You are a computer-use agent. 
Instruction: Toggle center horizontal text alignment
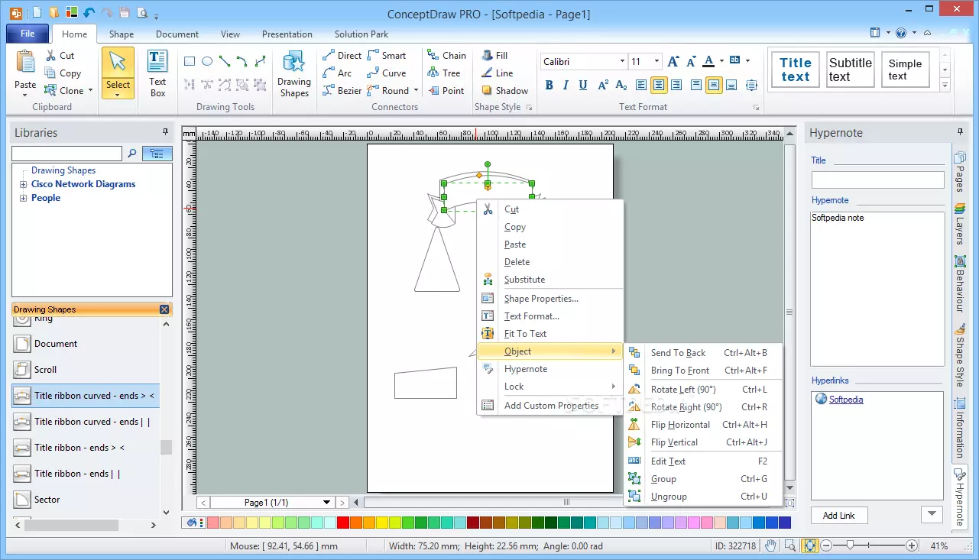(x=659, y=85)
